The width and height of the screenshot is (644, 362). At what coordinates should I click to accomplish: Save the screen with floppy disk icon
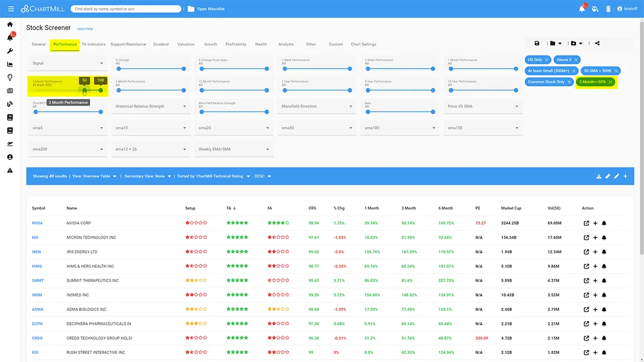537,43
